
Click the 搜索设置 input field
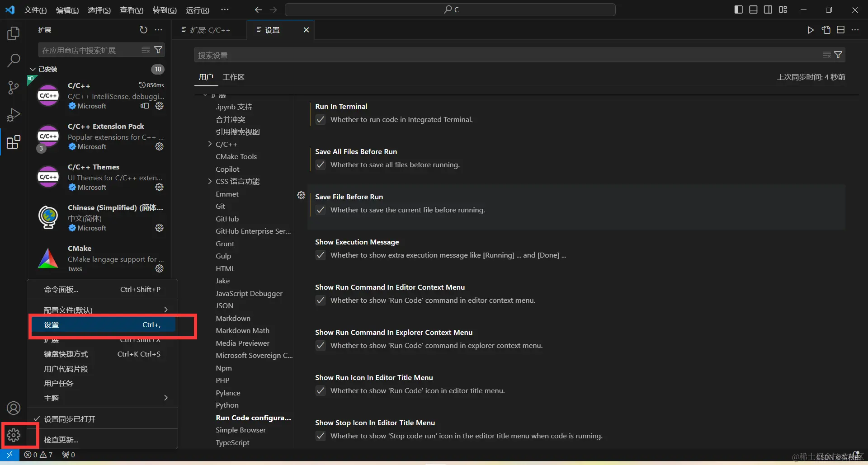[x=506, y=55]
